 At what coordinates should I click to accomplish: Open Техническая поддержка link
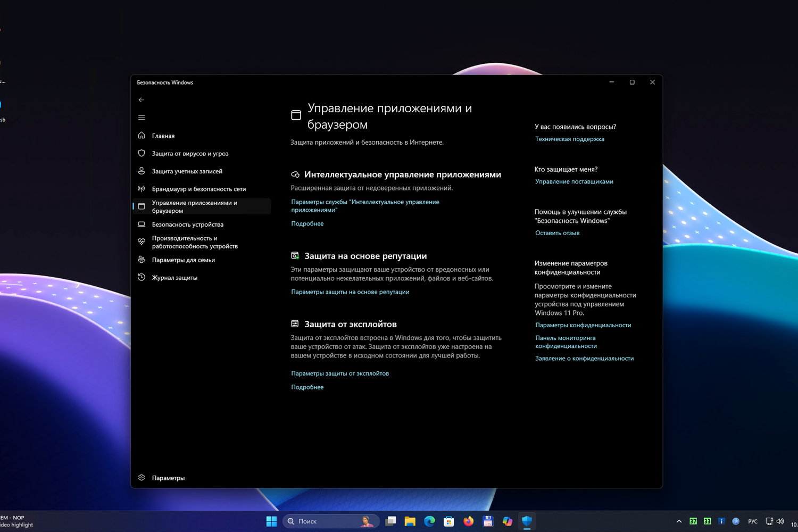click(x=570, y=139)
